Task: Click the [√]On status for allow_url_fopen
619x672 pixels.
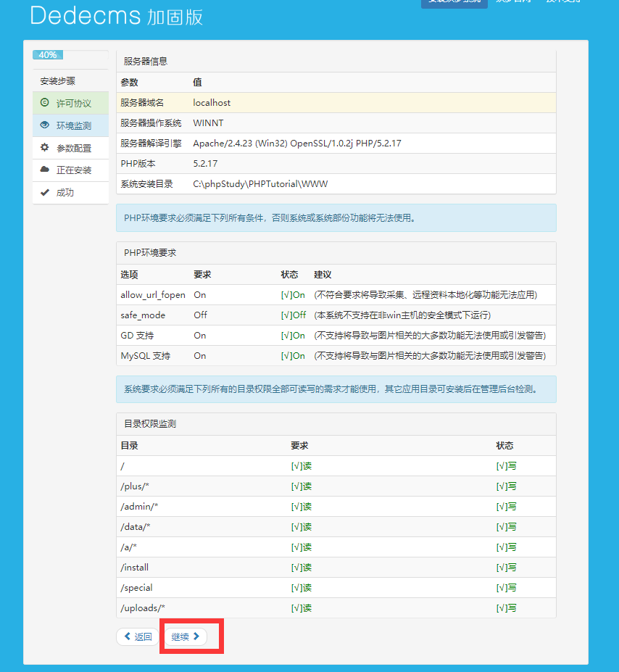Action: [x=293, y=295]
